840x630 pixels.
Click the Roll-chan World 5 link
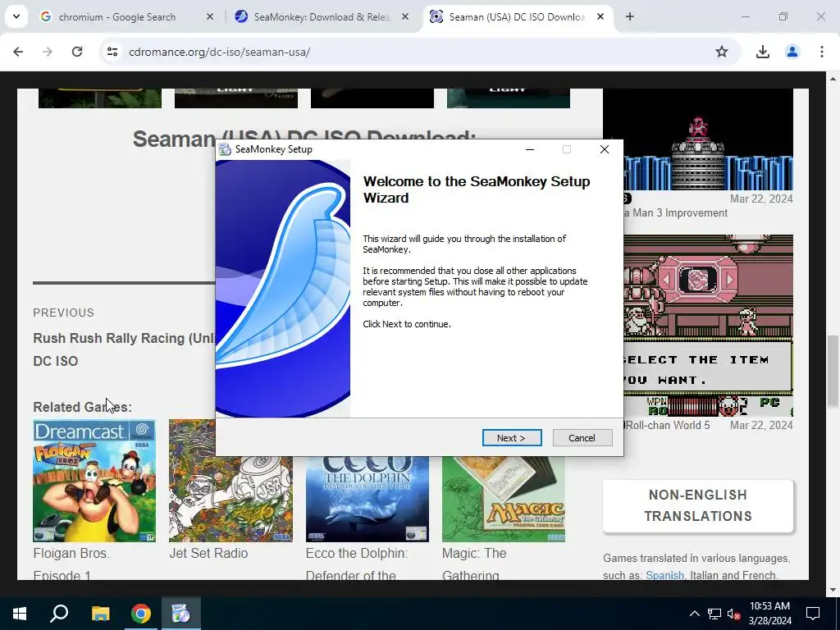(668, 426)
